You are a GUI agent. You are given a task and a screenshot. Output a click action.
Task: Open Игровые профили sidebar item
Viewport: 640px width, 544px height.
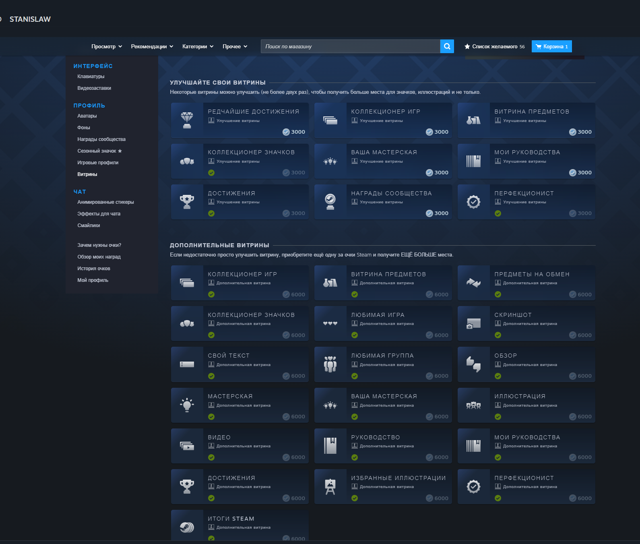98,162
